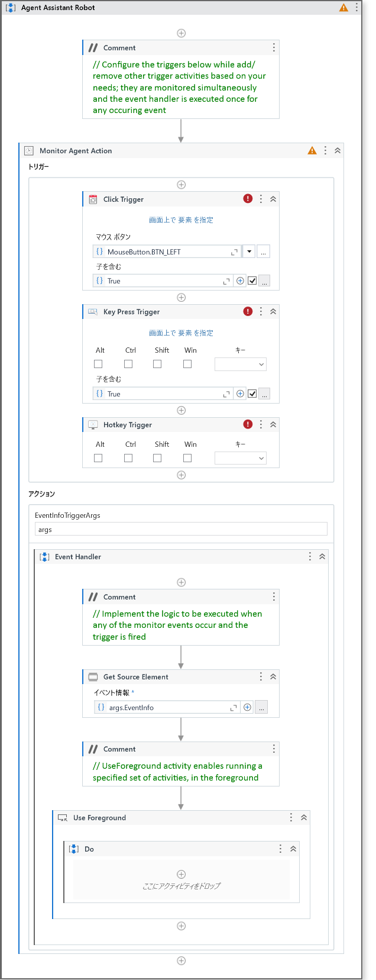Open ellipsis editor for Key Press include-children
Screen dimensions: 376x980
pyautogui.click(x=264, y=394)
